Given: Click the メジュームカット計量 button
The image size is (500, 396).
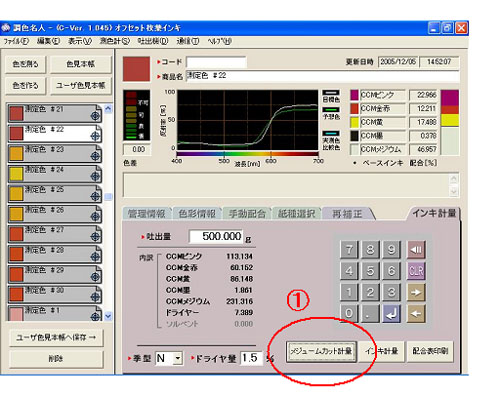Looking at the screenshot, I should coord(321,351).
